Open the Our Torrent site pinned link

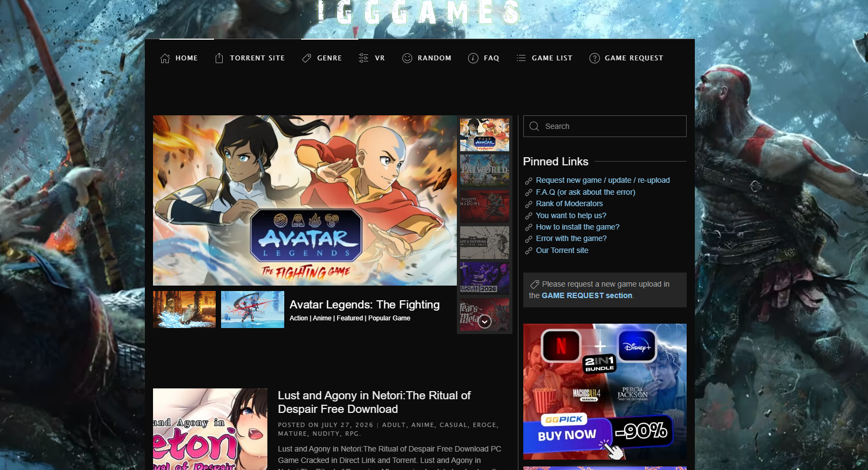(562, 250)
